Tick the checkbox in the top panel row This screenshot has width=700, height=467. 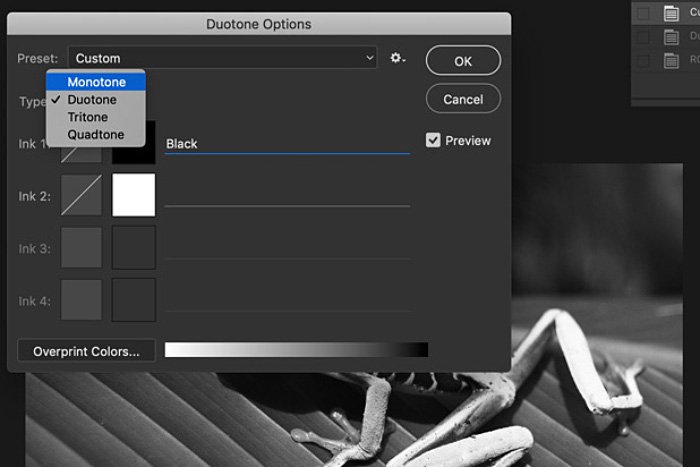coord(644,13)
